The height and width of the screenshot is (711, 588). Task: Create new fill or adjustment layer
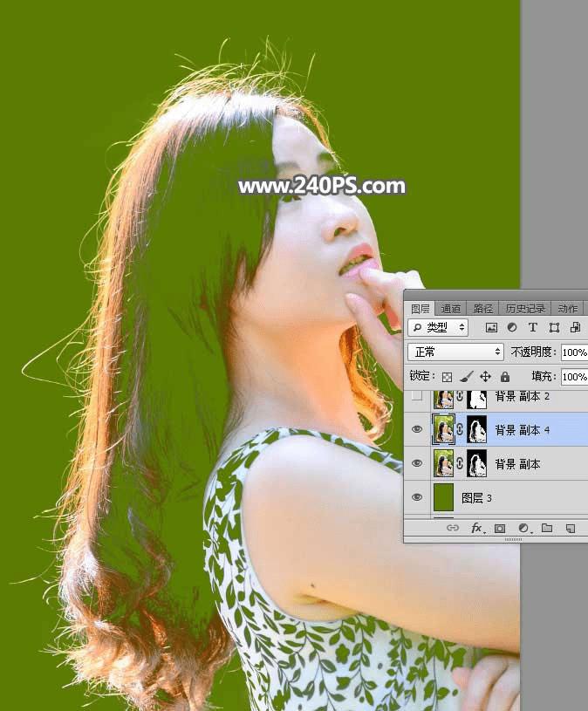coord(523,529)
